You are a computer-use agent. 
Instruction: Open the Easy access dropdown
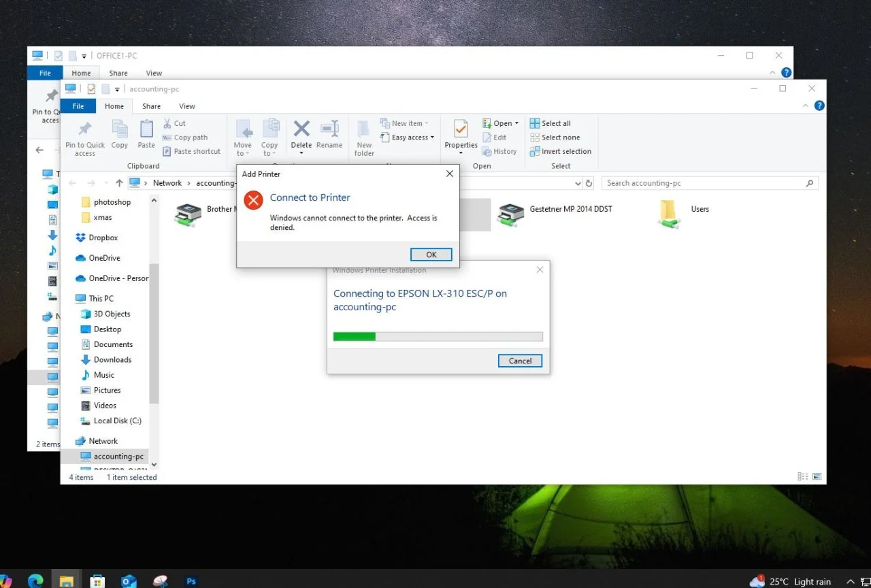tap(407, 137)
